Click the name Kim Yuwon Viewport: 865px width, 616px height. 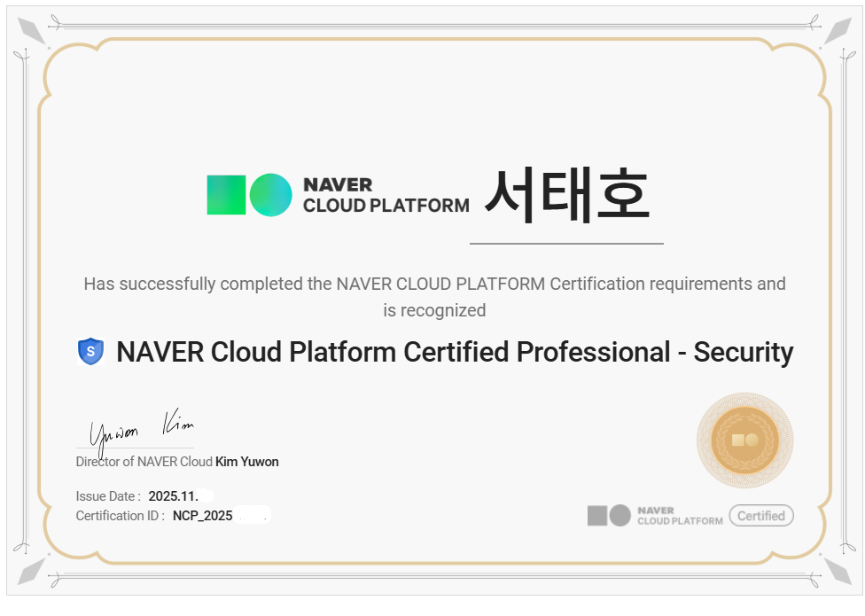(247, 462)
